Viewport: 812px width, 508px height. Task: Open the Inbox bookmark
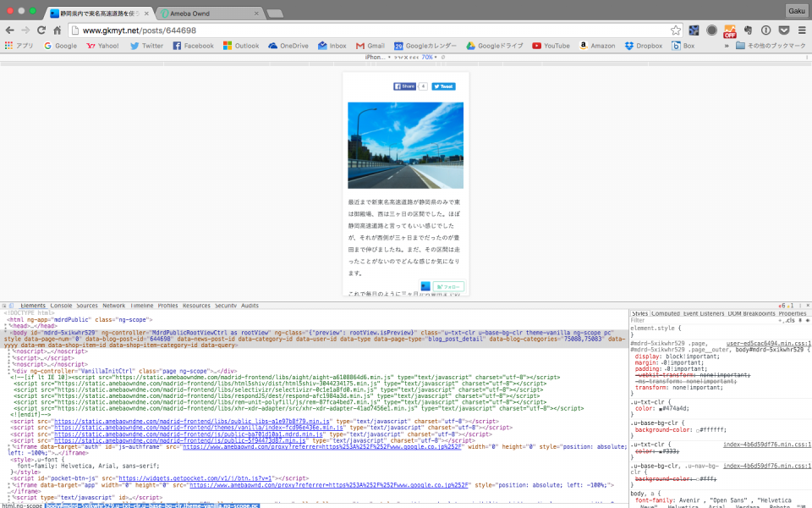pos(332,46)
